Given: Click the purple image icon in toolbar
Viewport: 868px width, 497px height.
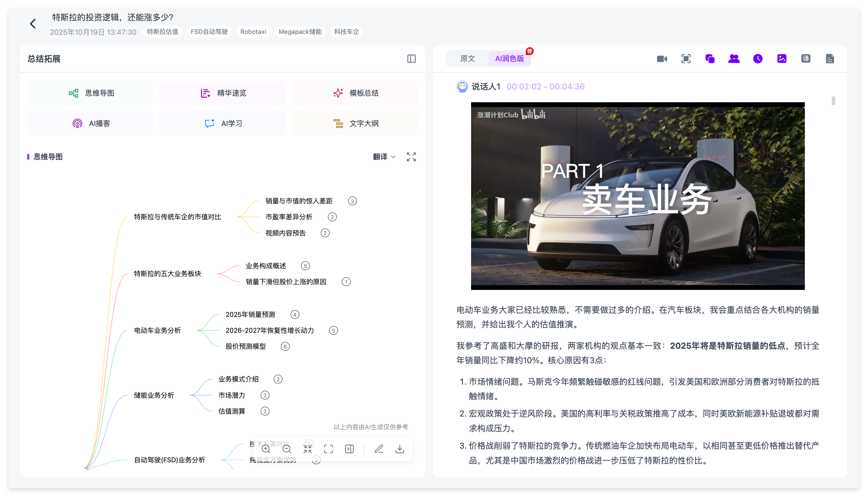Looking at the screenshot, I should pos(782,59).
